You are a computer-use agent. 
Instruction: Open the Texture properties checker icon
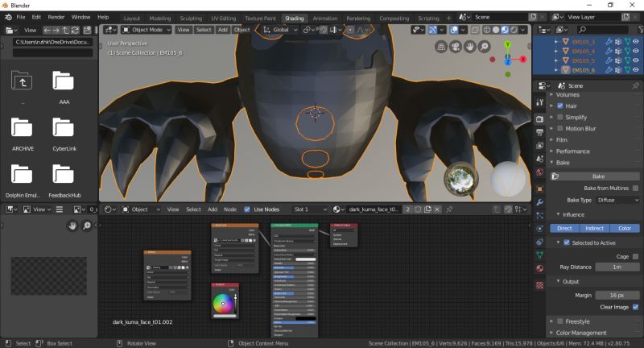pos(539,284)
